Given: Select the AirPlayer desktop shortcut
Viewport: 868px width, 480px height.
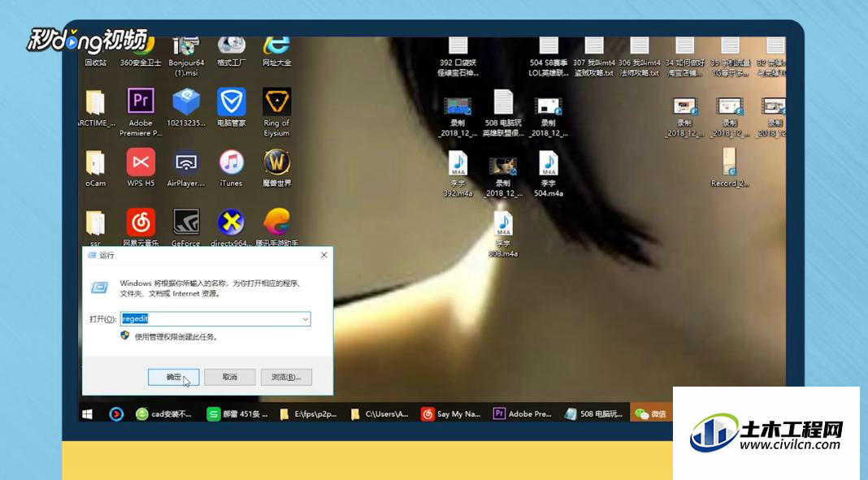Looking at the screenshot, I should point(186,168).
